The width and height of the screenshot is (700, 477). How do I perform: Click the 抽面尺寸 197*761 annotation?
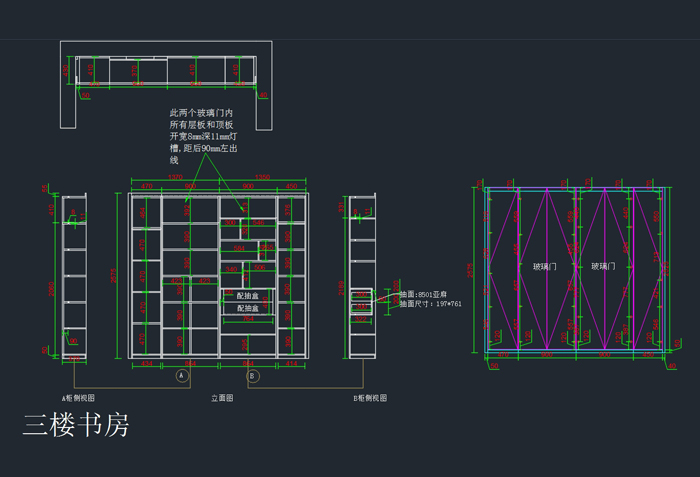tap(430, 303)
